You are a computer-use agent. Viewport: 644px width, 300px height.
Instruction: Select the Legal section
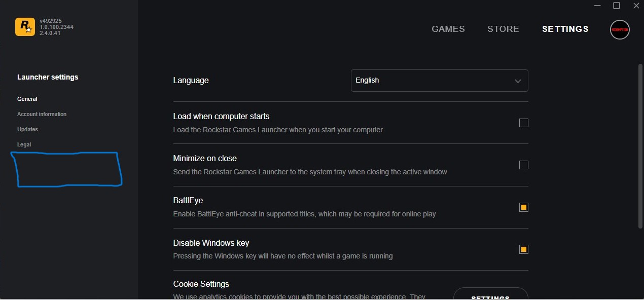(x=24, y=144)
